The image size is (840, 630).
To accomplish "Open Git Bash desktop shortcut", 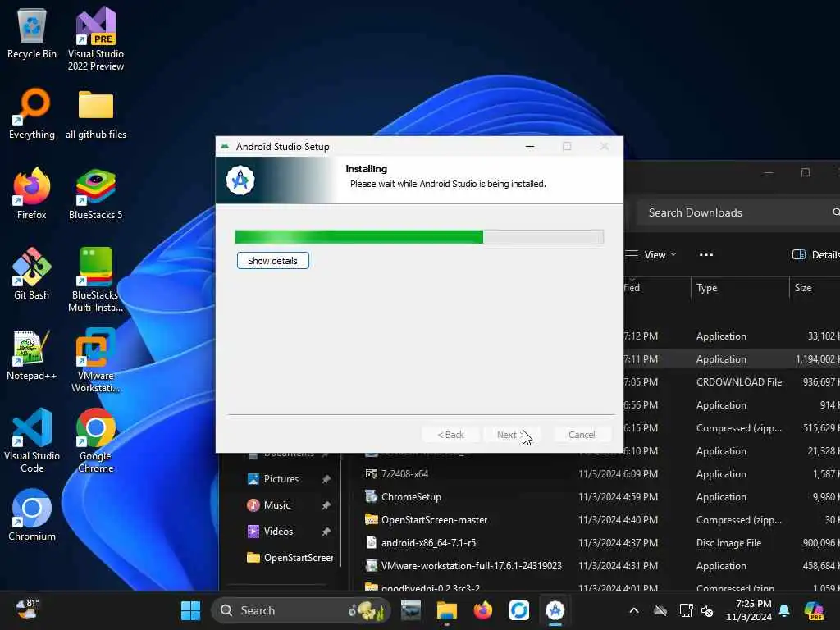I will click(32, 274).
